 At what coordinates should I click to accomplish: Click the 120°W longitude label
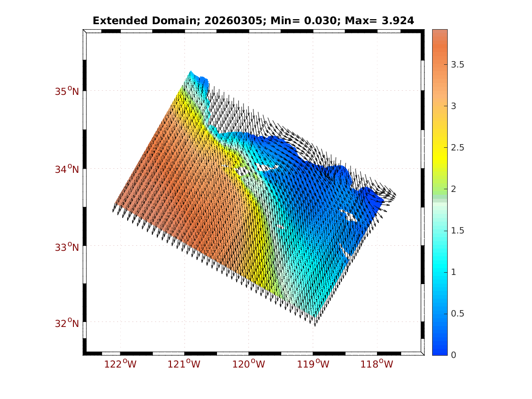249,364
